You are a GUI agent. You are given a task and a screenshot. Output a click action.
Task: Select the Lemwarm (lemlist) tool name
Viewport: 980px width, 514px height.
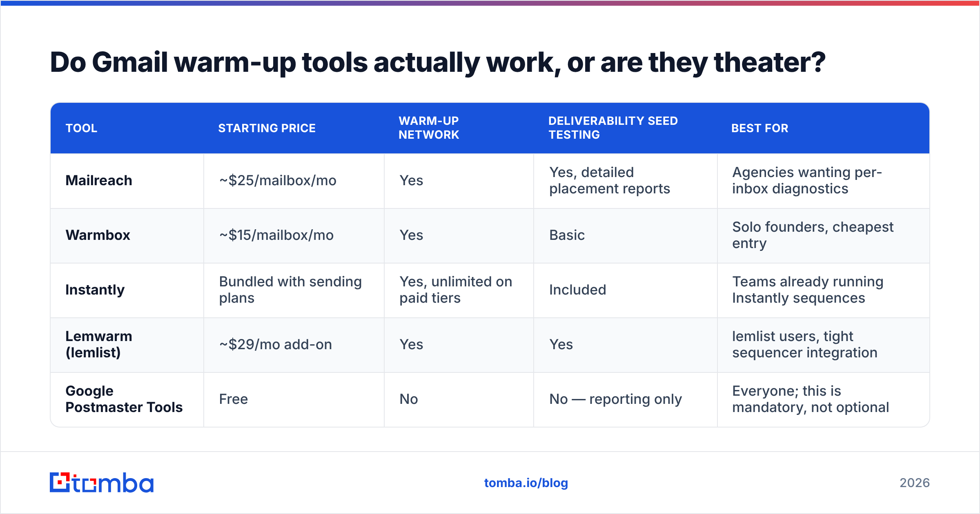tap(99, 344)
